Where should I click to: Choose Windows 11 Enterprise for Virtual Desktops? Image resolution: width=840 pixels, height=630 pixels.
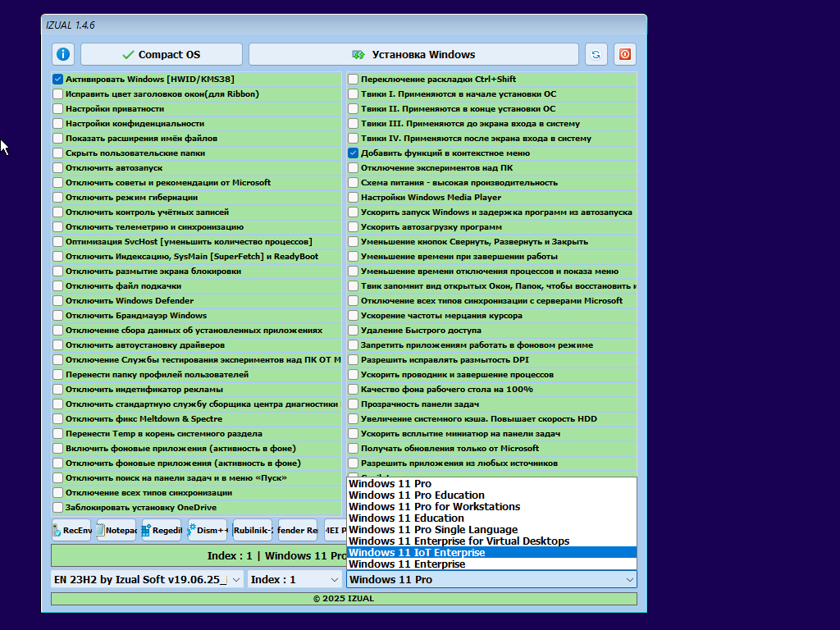(x=492, y=541)
